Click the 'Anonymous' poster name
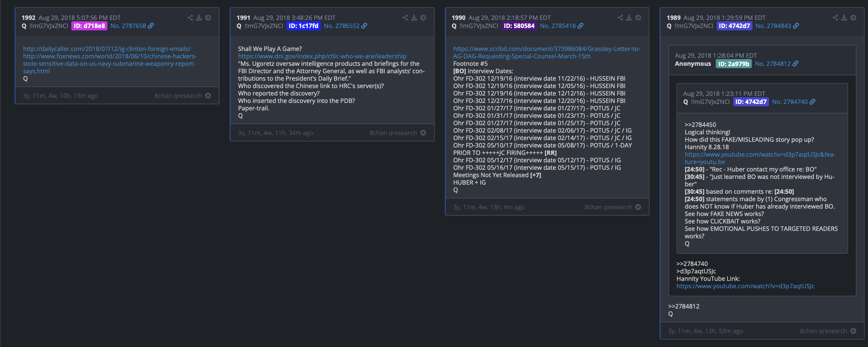 click(693, 63)
